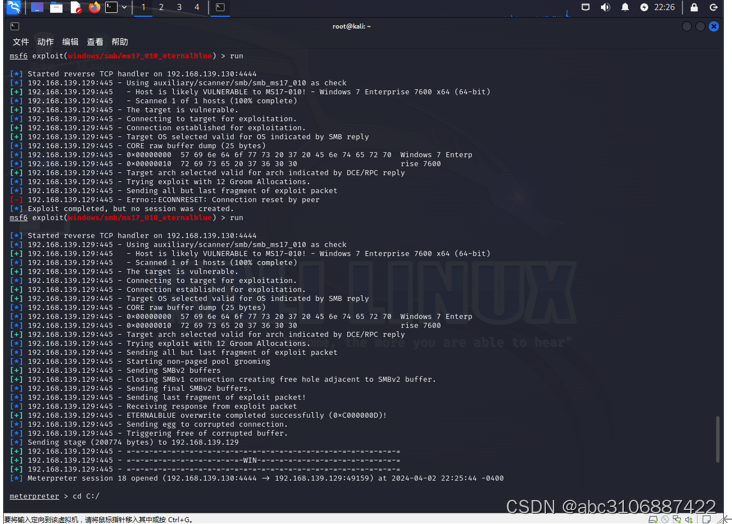
Task: Click the terminal vertical scrollbar thumb
Action: click(717, 439)
